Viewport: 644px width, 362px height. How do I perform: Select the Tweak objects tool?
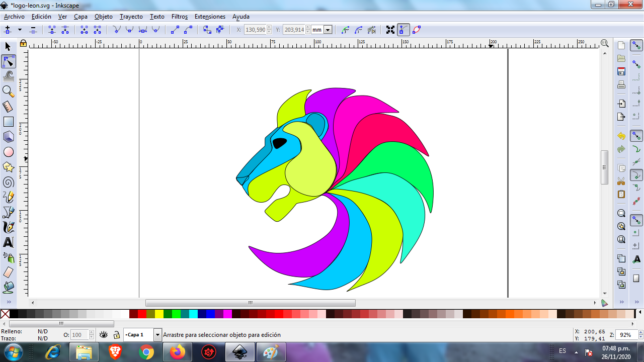tap(8, 76)
